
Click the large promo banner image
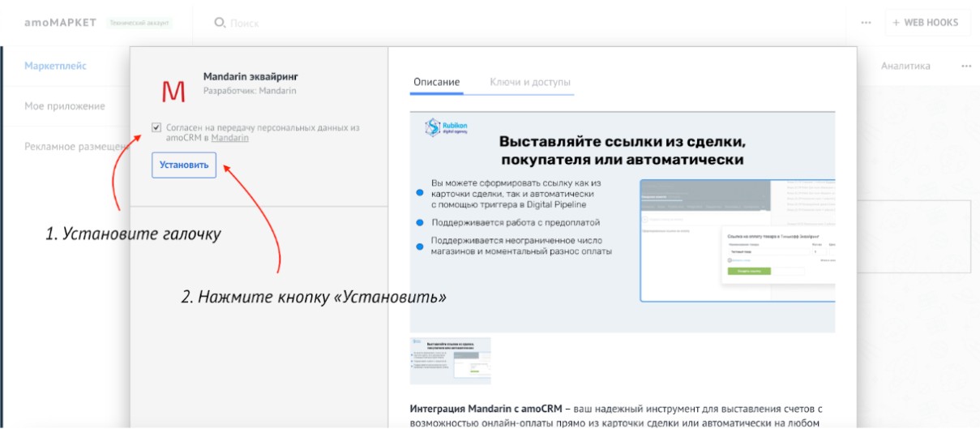click(623, 222)
